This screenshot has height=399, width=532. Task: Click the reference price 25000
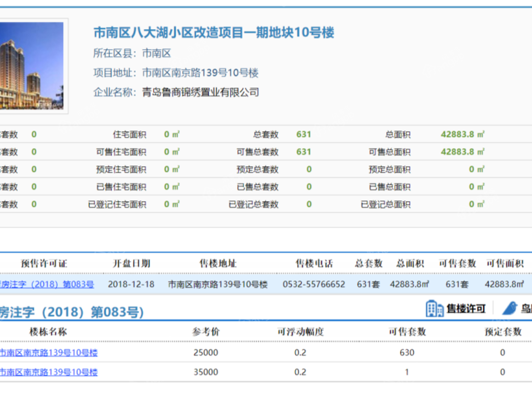click(206, 353)
